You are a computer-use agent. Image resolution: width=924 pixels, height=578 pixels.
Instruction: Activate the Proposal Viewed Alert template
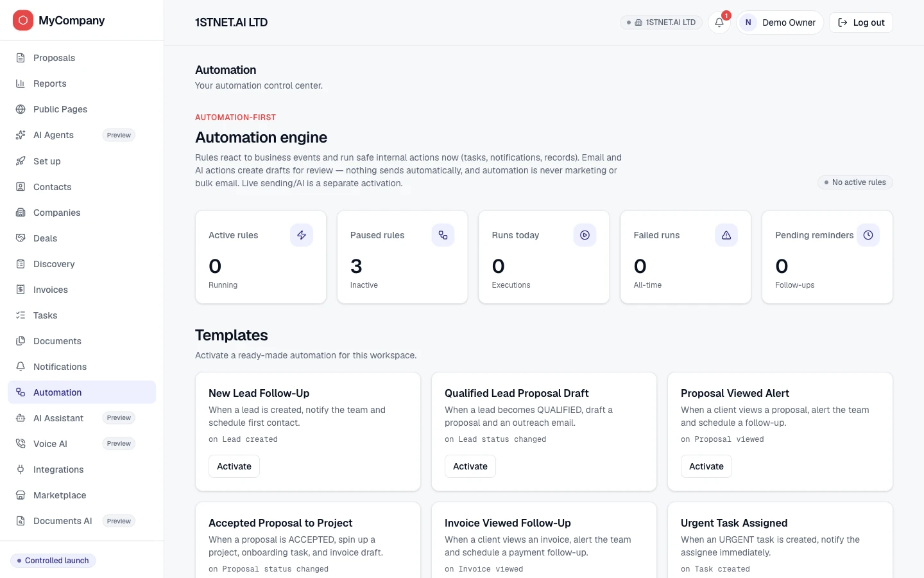click(706, 466)
